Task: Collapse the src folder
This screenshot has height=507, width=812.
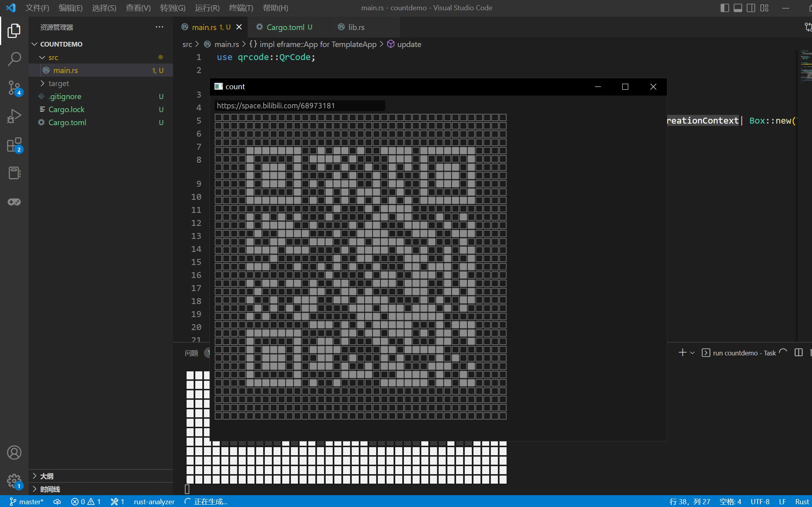Action: pos(101,57)
